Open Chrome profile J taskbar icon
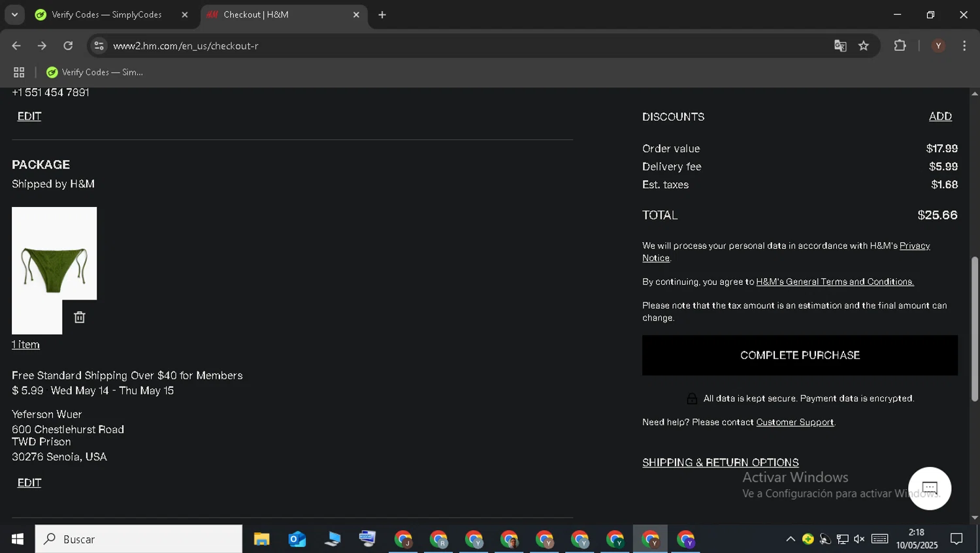This screenshot has height=553, width=980. click(x=403, y=539)
